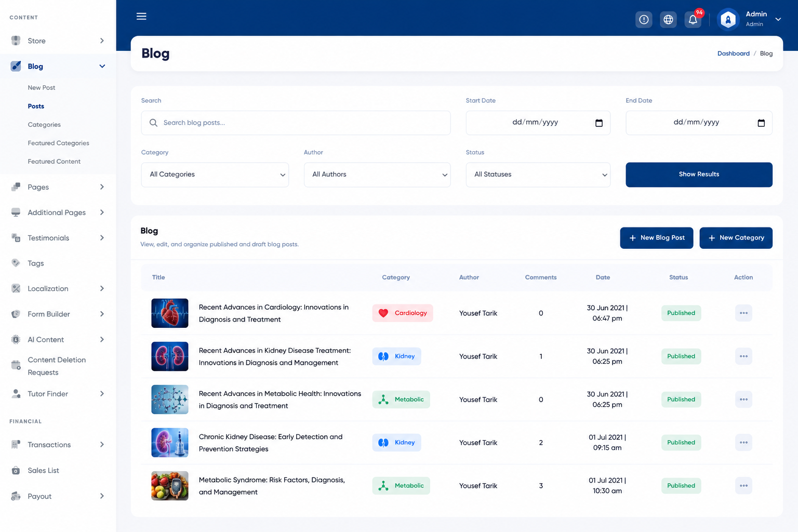Open the All Statuses dropdown
This screenshot has width=798, height=532.
pyautogui.click(x=538, y=175)
